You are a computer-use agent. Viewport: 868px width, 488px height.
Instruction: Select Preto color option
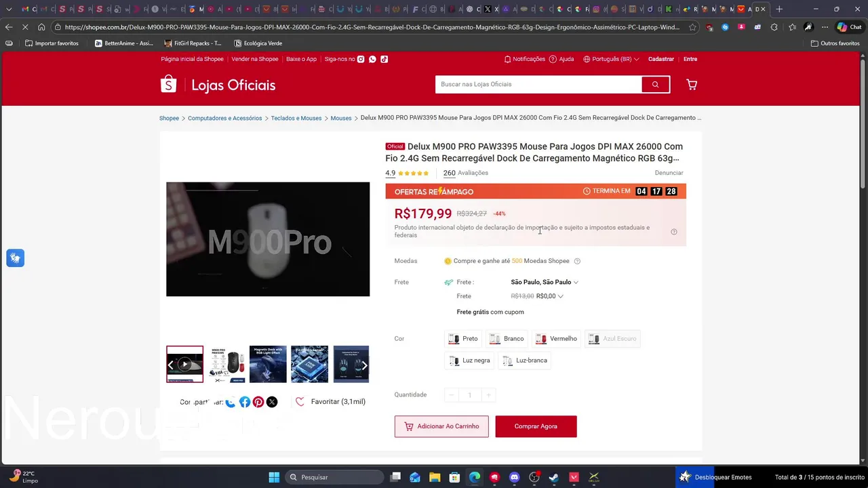coord(464,339)
